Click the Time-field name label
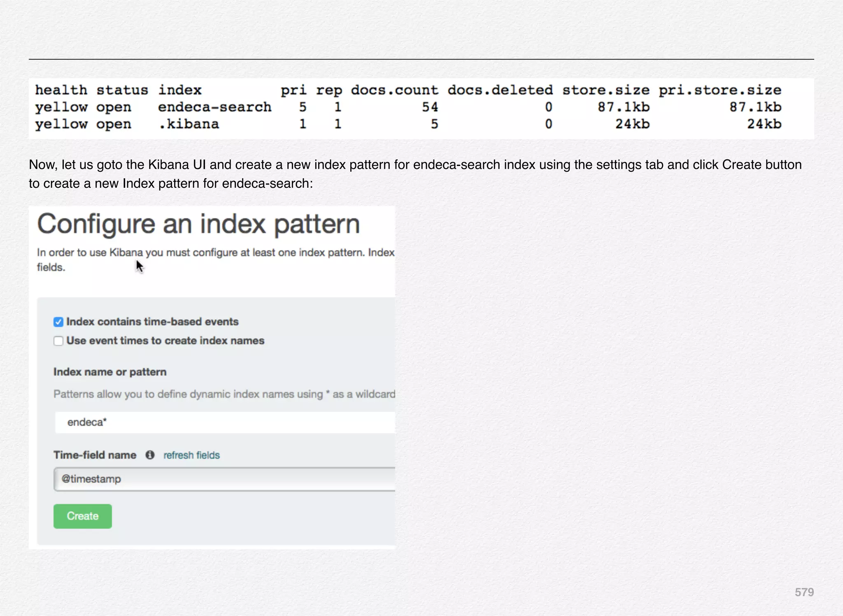Viewport: 843px width, 616px height. (95, 455)
